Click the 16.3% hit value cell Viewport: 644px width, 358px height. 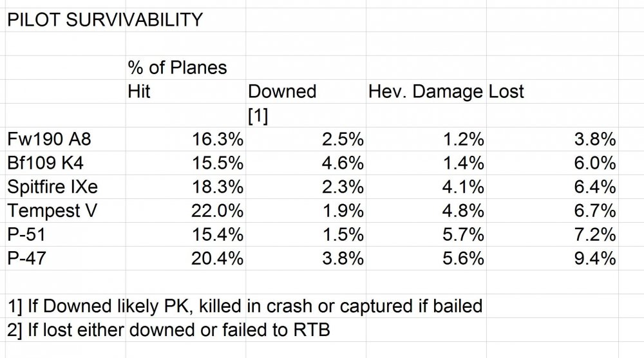coord(217,139)
